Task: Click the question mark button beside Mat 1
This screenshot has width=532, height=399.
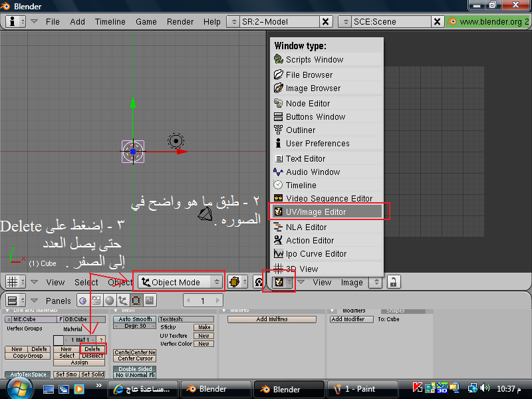Action: tap(101, 340)
